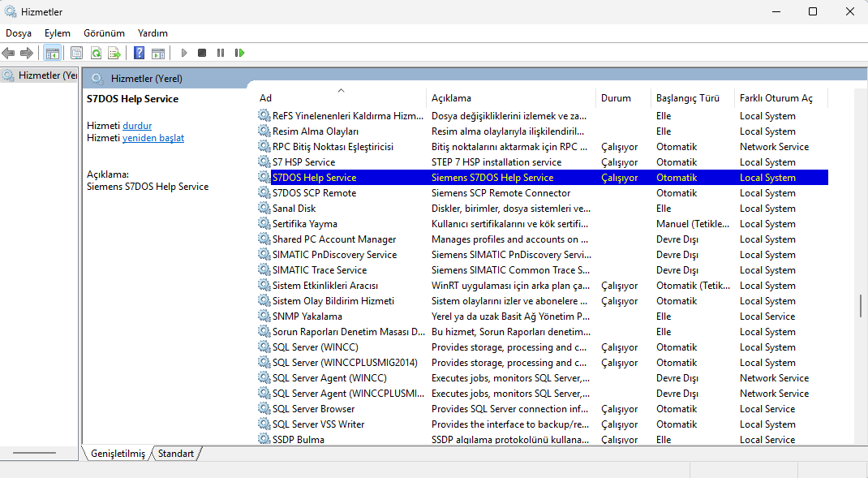Toggle the show/hide console tree icon
Viewport: 868px width, 478px height.
[x=53, y=54]
